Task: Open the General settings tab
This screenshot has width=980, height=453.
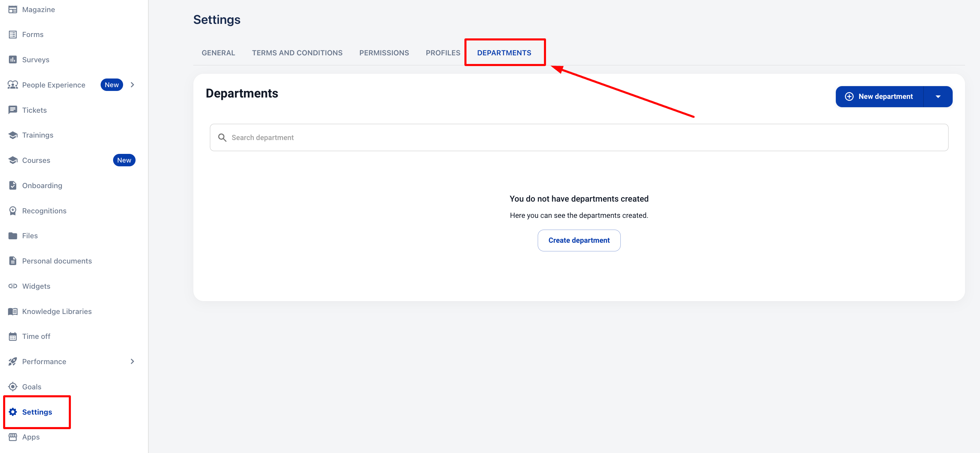Action: coord(218,53)
